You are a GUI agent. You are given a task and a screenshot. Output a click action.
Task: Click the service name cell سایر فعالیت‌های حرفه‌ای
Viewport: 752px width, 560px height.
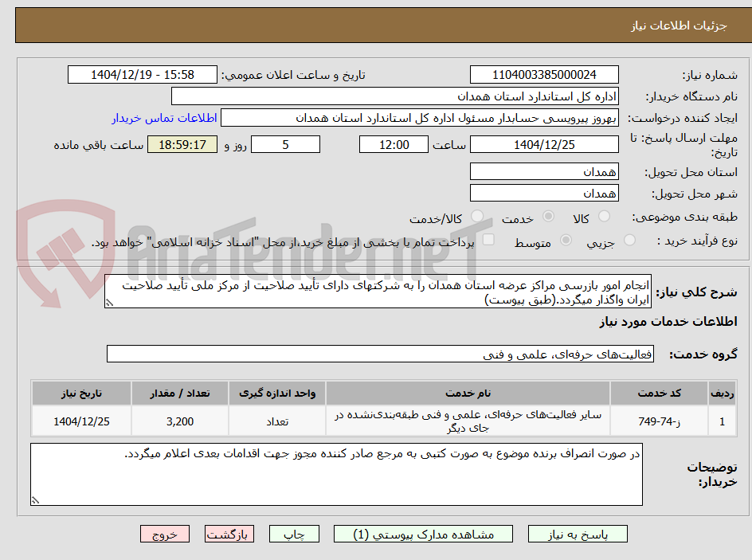point(468,421)
